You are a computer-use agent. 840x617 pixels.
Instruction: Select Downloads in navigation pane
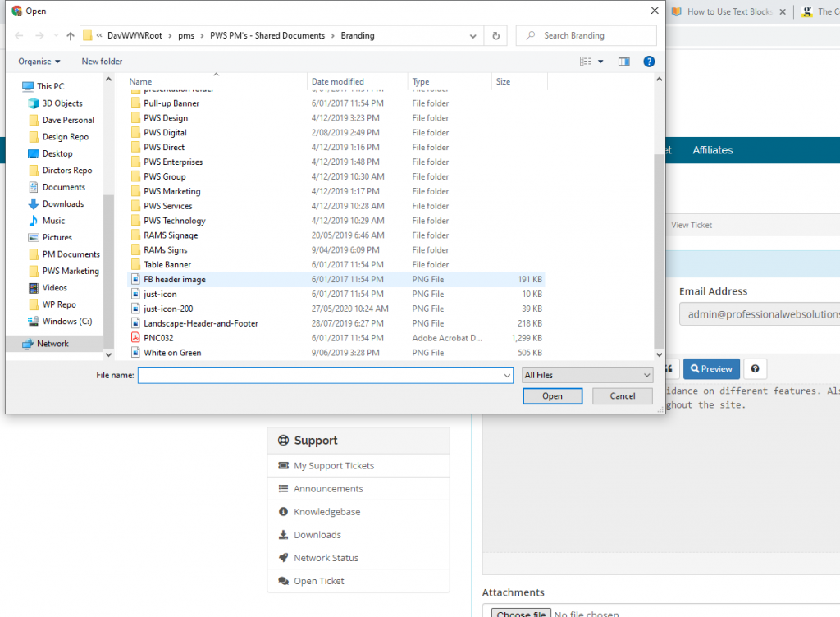(63, 204)
